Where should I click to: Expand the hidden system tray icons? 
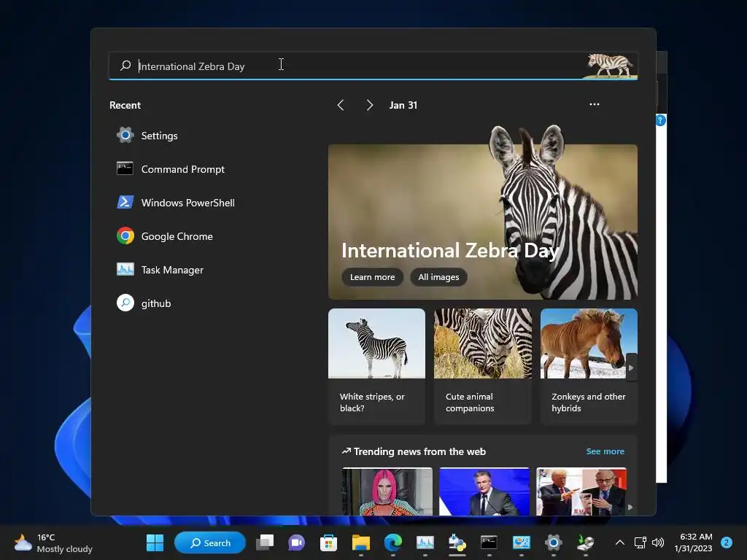tap(619, 542)
